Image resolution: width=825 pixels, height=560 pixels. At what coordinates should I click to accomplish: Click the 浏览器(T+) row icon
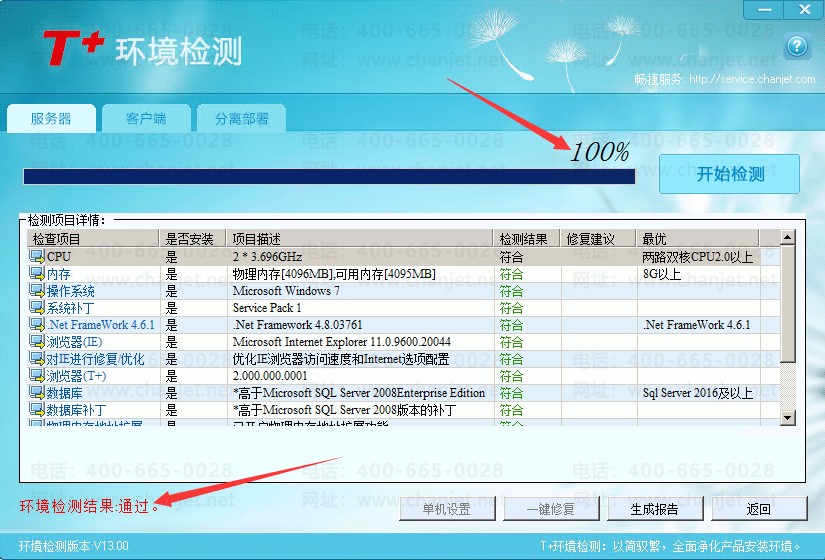pos(37,376)
